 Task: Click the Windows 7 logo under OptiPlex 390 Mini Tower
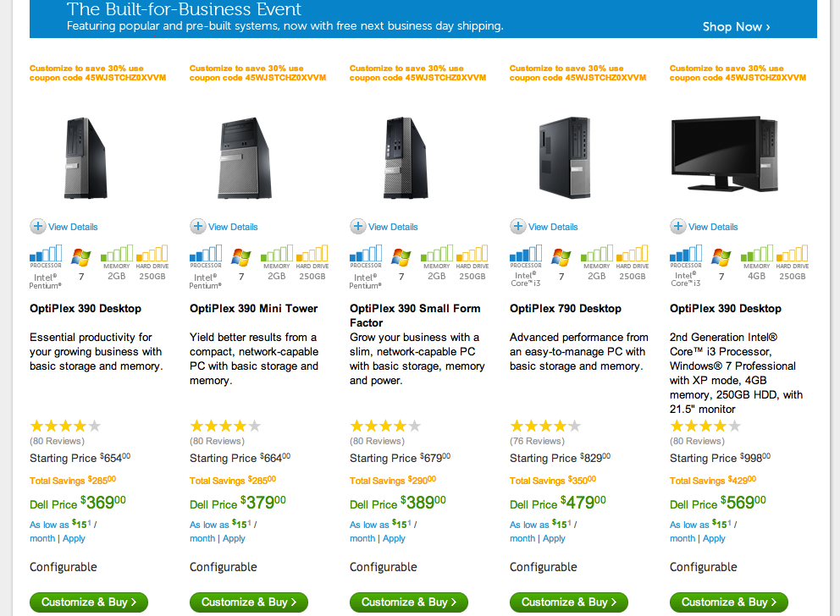[x=241, y=257]
